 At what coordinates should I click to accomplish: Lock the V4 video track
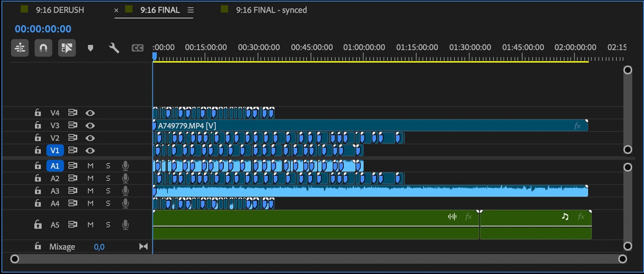38,112
